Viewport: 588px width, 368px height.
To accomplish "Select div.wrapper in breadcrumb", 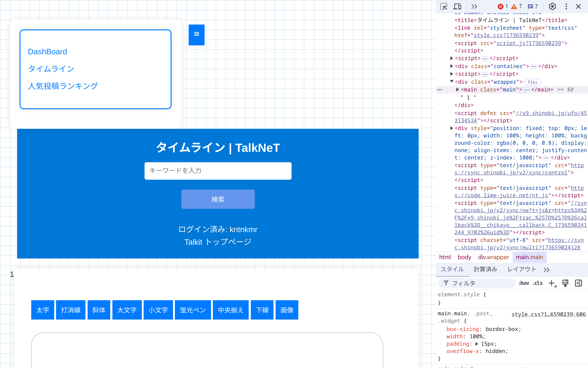I will [493, 257].
